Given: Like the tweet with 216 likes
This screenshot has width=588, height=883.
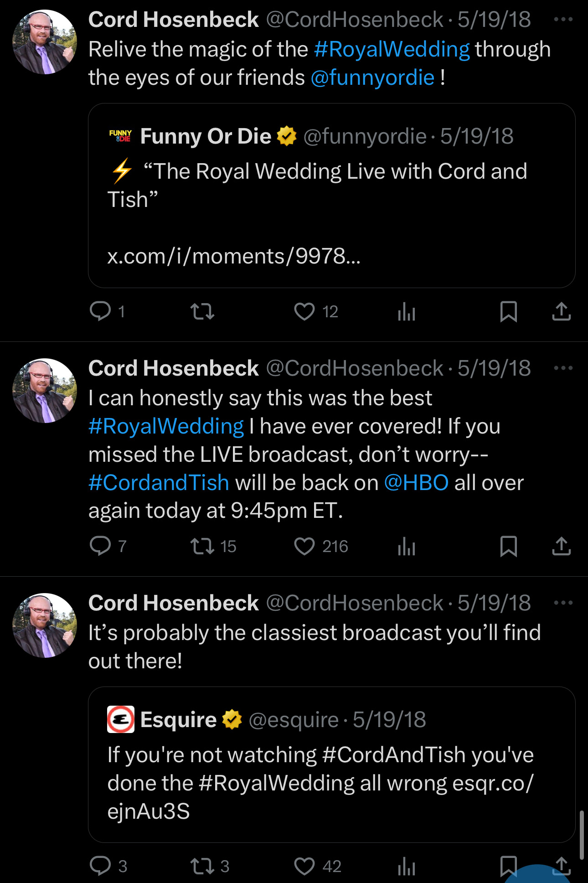Looking at the screenshot, I should coord(304,546).
